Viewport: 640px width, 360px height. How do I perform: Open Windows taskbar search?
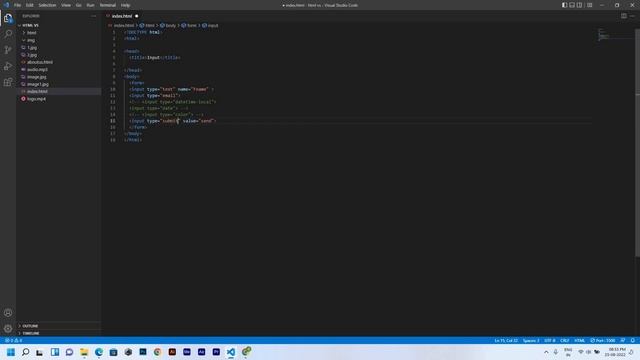point(25,352)
